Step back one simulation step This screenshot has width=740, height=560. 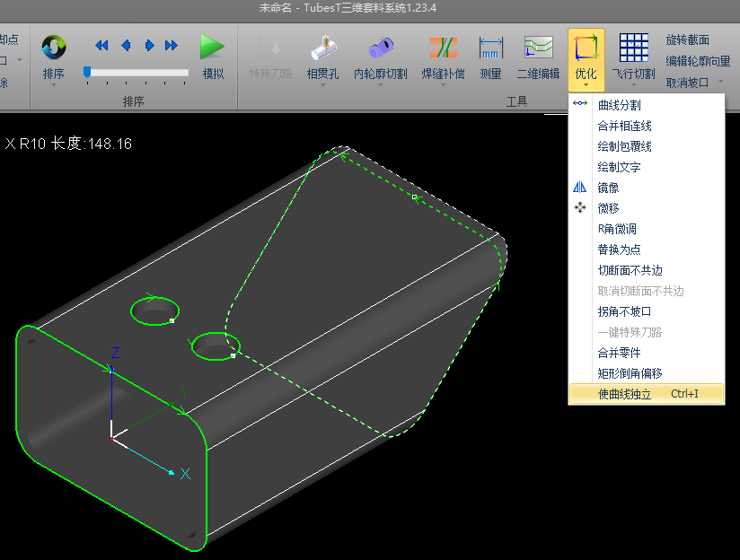[x=126, y=45]
